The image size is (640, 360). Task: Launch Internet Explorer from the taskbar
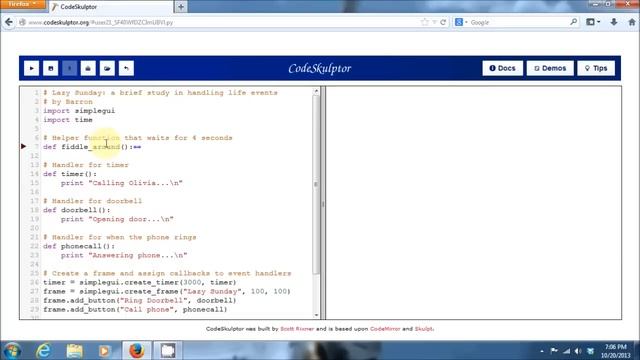[x=44, y=351]
